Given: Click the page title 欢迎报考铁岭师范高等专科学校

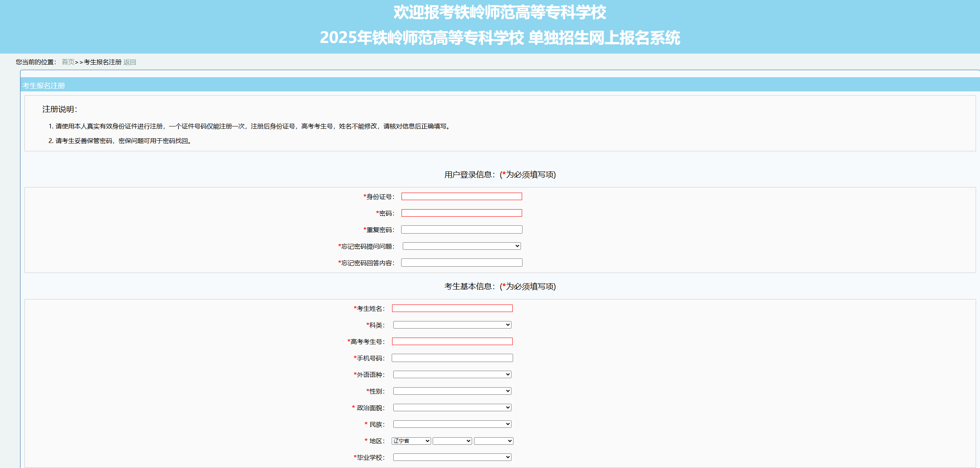Looking at the screenshot, I should click(x=500, y=12).
